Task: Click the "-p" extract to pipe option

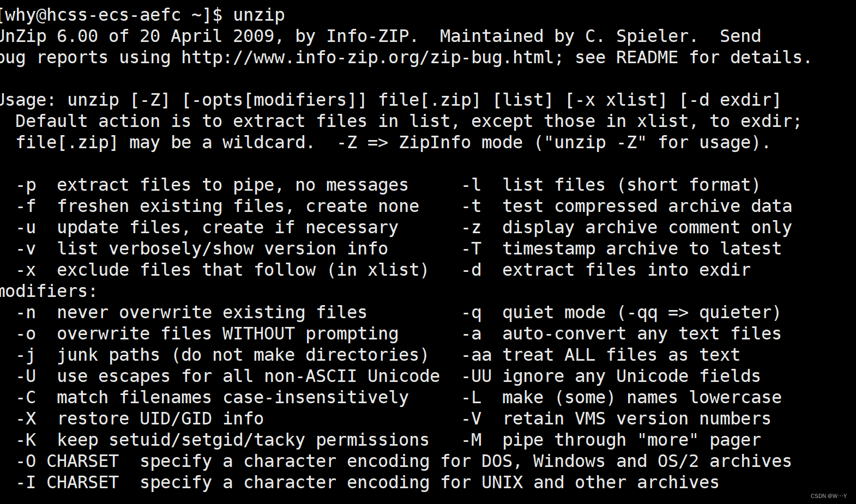Action: point(26,185)
